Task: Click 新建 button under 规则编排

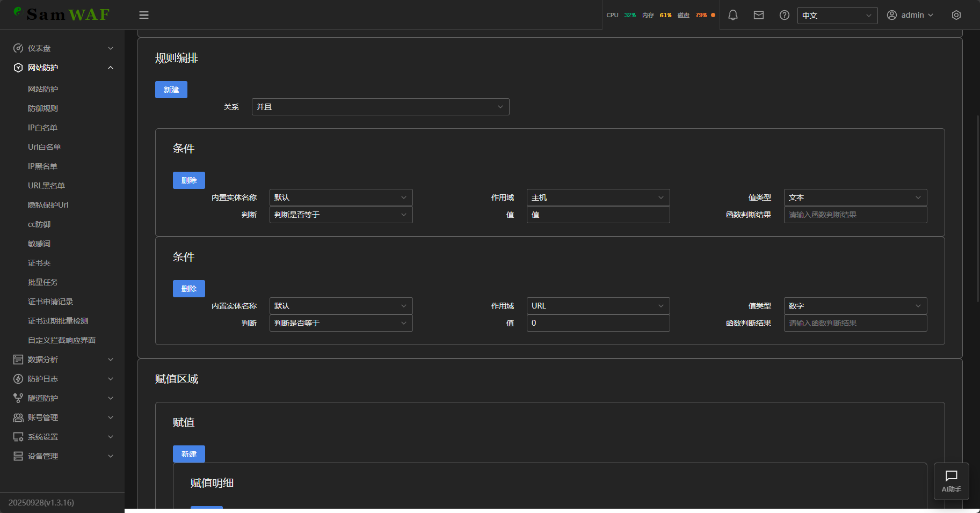Action: point(171,90)
